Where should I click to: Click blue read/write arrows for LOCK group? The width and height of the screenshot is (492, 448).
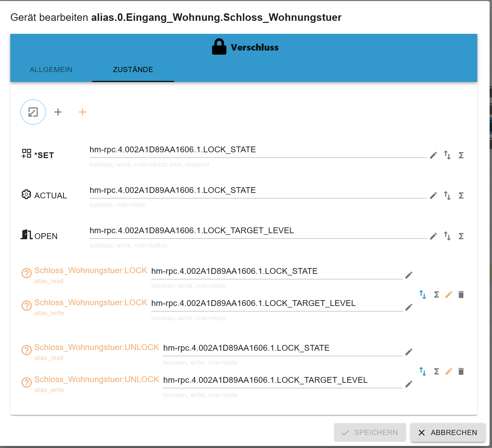[x=423, y=295]
